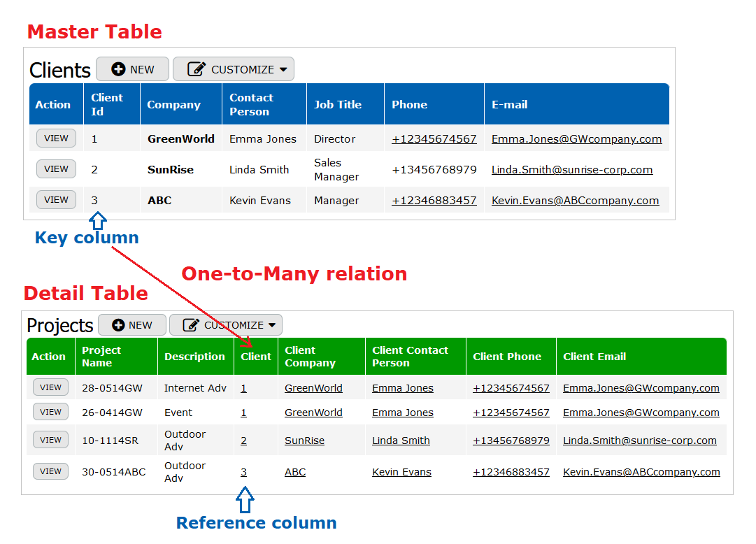The image size is (756, 544).
Task: Open Kevin Evans phone link in Clients table
Action: tap(434, 201)
